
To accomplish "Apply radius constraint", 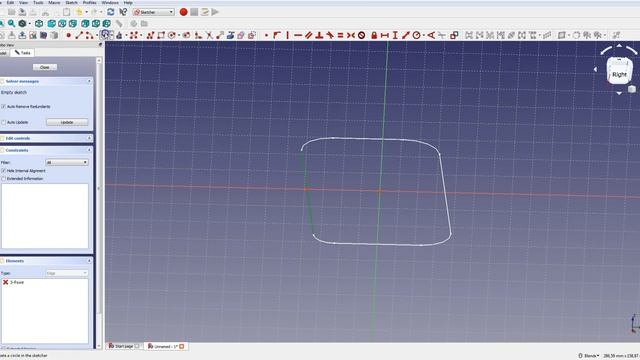I will pos(416,36).
